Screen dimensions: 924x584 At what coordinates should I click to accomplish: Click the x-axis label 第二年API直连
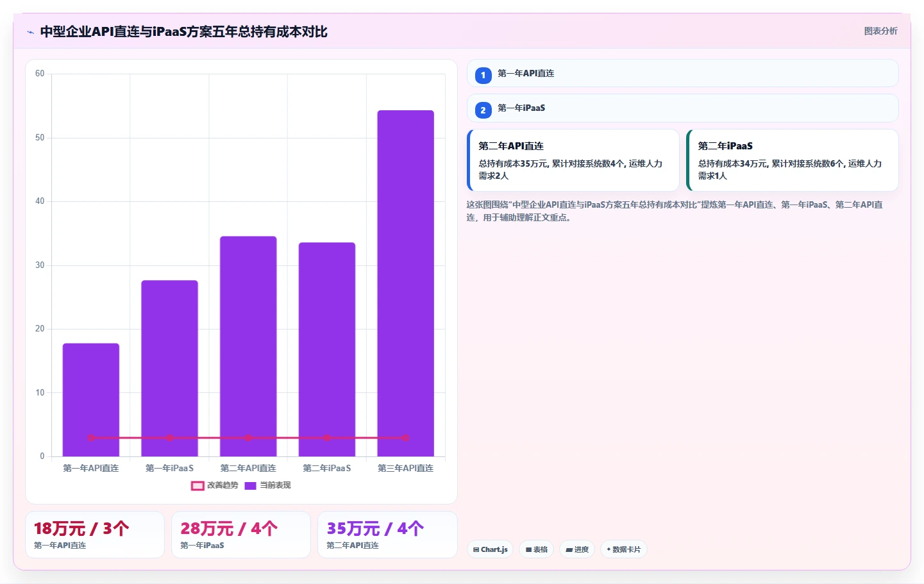click(248, 468)
